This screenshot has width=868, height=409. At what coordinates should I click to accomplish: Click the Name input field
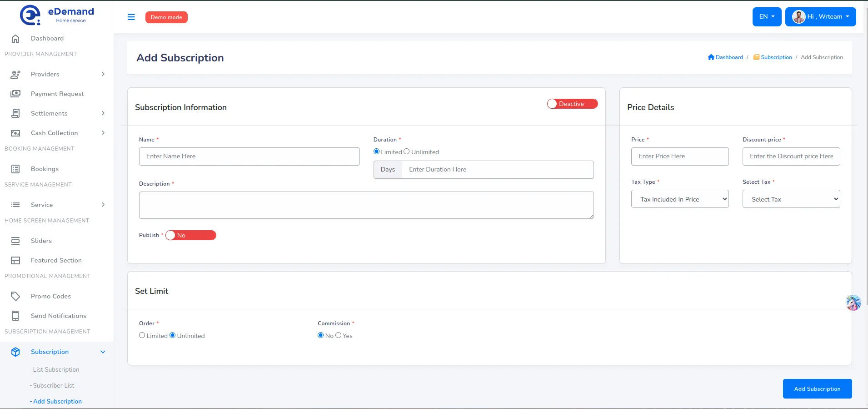click(249, 157)
